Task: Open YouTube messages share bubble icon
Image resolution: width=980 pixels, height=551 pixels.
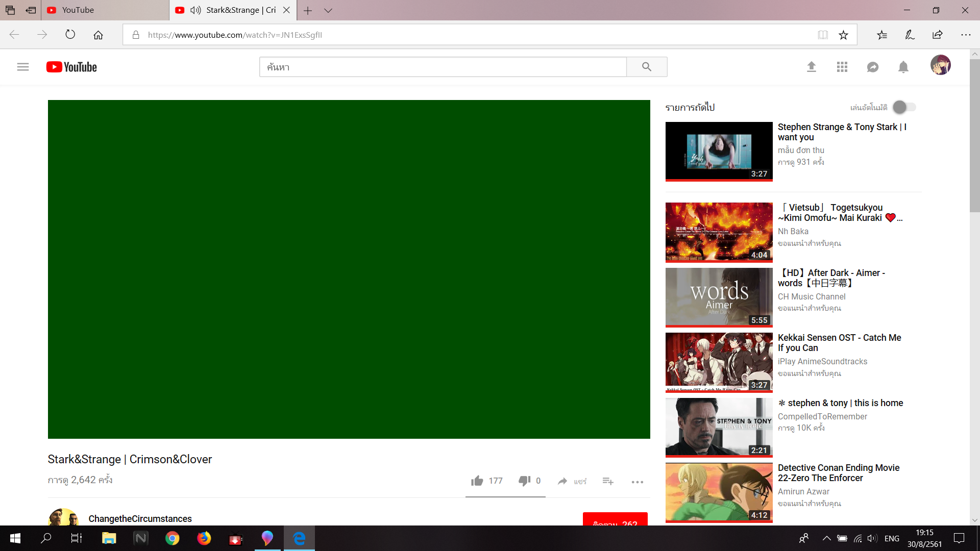Action: (x=872, y=67)
